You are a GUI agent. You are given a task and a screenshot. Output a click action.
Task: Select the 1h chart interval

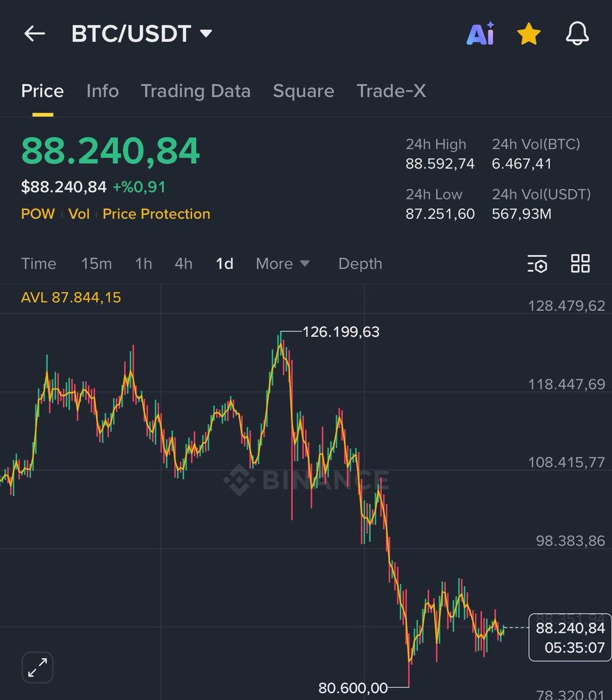click(x=143, y=264)
